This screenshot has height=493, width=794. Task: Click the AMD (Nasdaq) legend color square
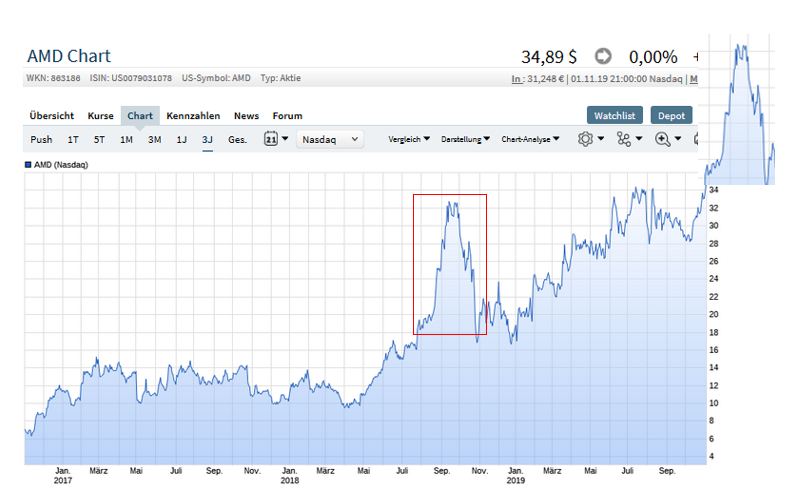(28, 165)
